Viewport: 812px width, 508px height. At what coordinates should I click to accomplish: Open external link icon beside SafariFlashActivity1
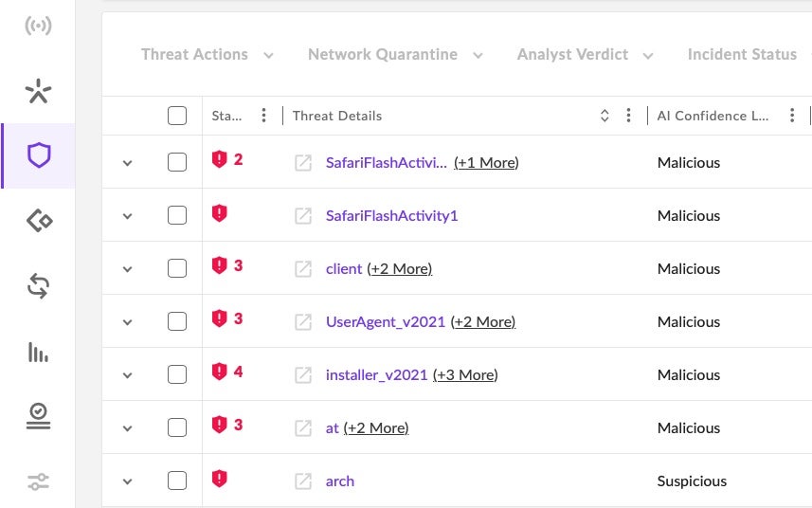coord(303,216)
